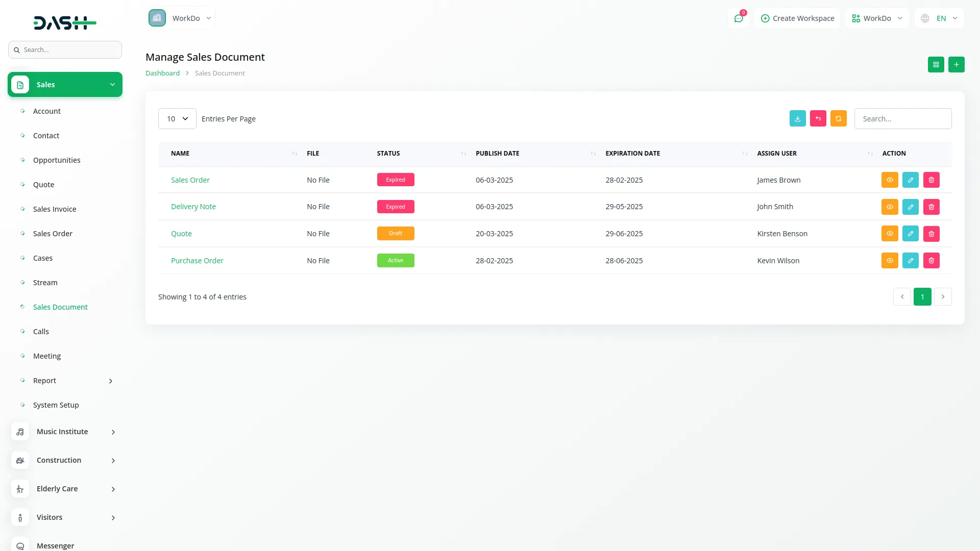The height and width of the screenshot is (551, 980).
Task: Delete the Sales Order row
Action: 931,180
